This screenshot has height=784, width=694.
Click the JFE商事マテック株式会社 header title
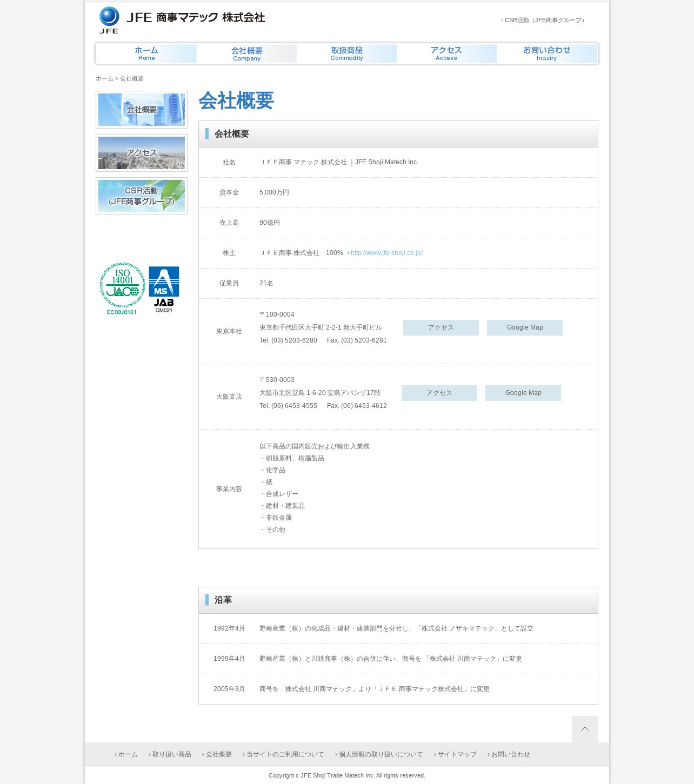click(196, 18)
